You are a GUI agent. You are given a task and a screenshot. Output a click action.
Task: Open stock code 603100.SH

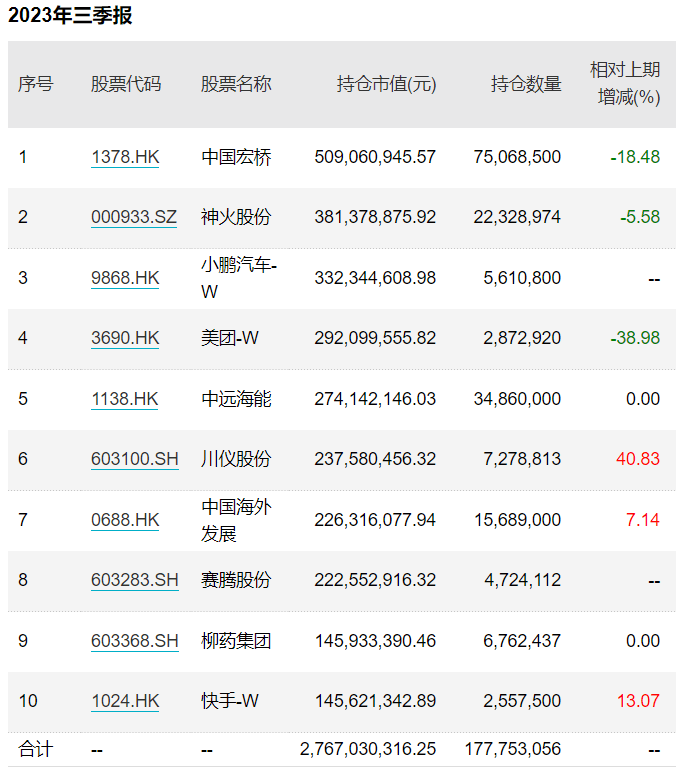[x=134, y=459]
